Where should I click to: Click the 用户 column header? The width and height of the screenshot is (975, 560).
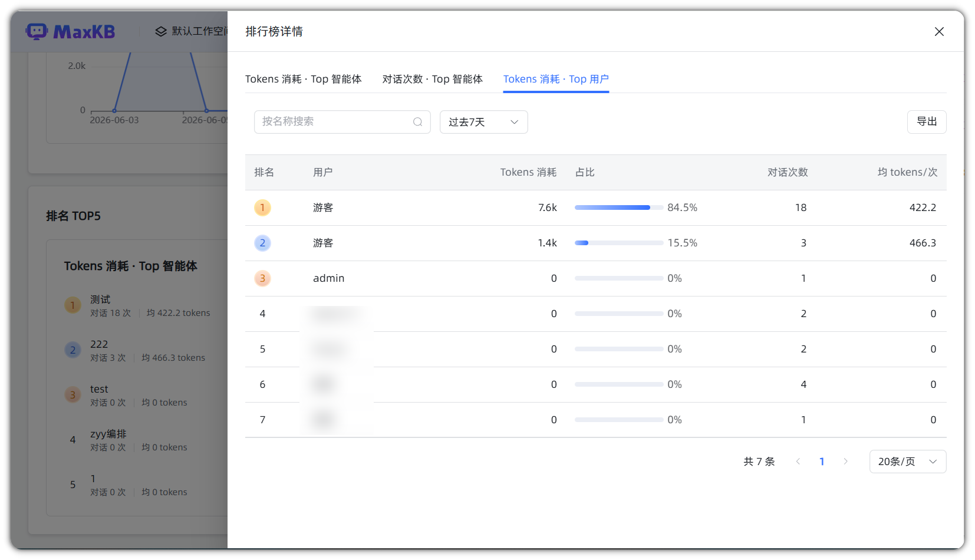323,172
